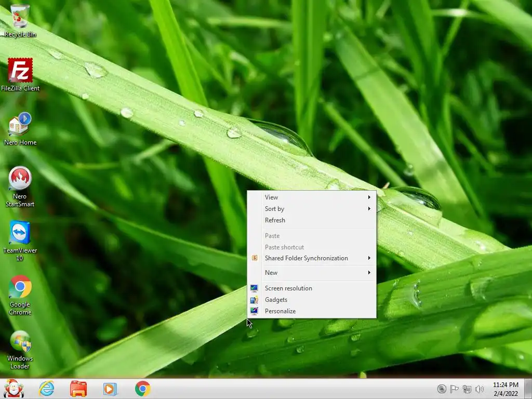Screen dimensions: 532x399
Task: Select the Windows Loader desktop icon
Action: (20, 350)
